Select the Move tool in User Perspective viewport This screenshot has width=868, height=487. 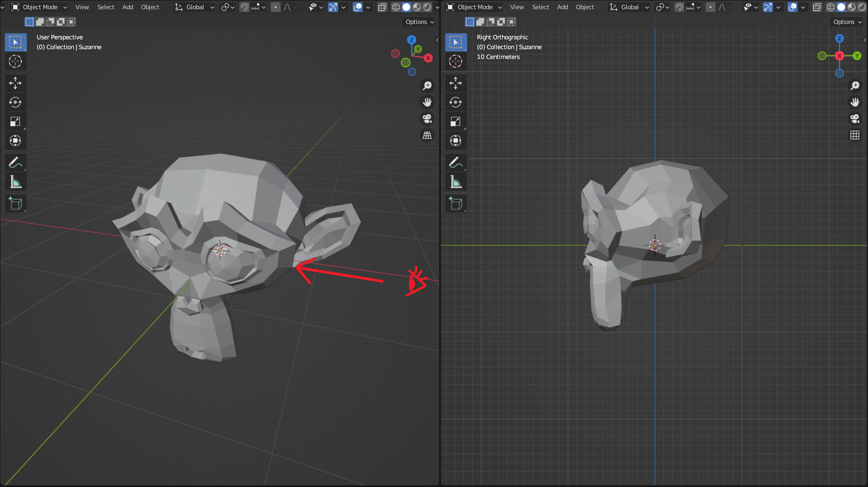pyautogui.click(x=15, y=83)
